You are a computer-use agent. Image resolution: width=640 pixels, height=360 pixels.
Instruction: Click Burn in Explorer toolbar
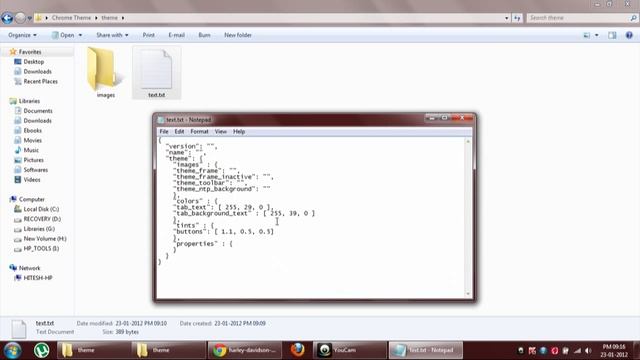[x=204, y=35]
